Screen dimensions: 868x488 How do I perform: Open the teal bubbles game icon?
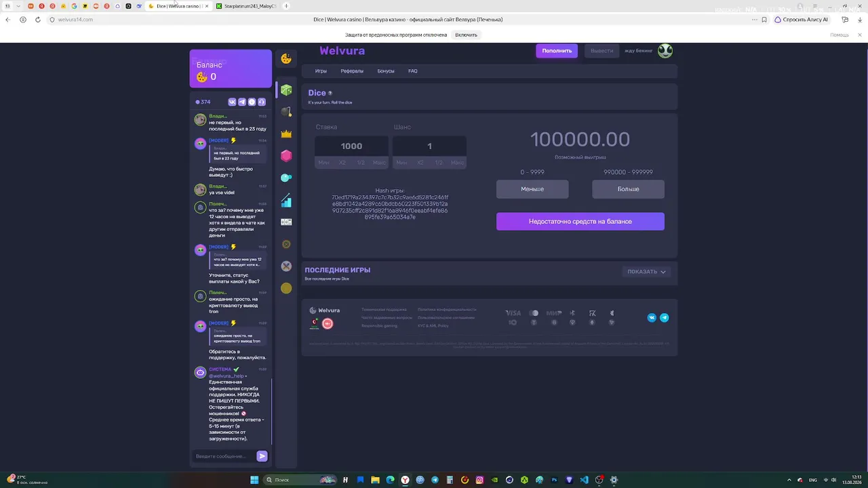pyautogui.click(x=286, y=178)
